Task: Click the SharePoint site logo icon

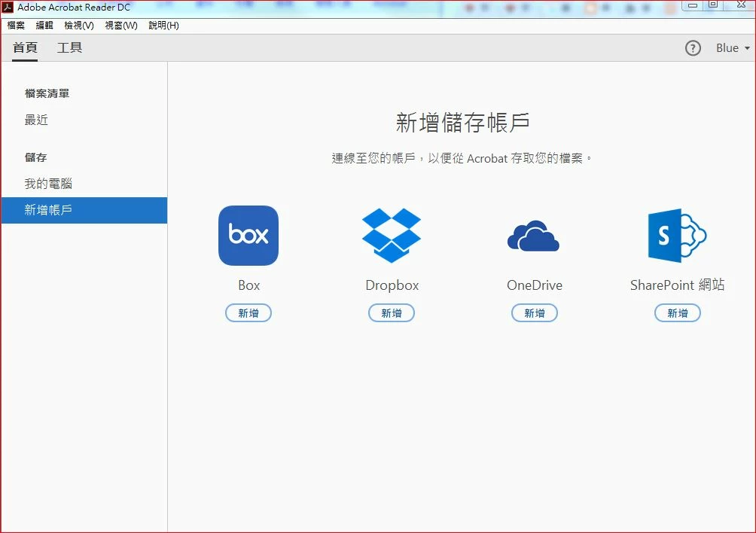Action: pyautogui.click(x=678, y=236)
